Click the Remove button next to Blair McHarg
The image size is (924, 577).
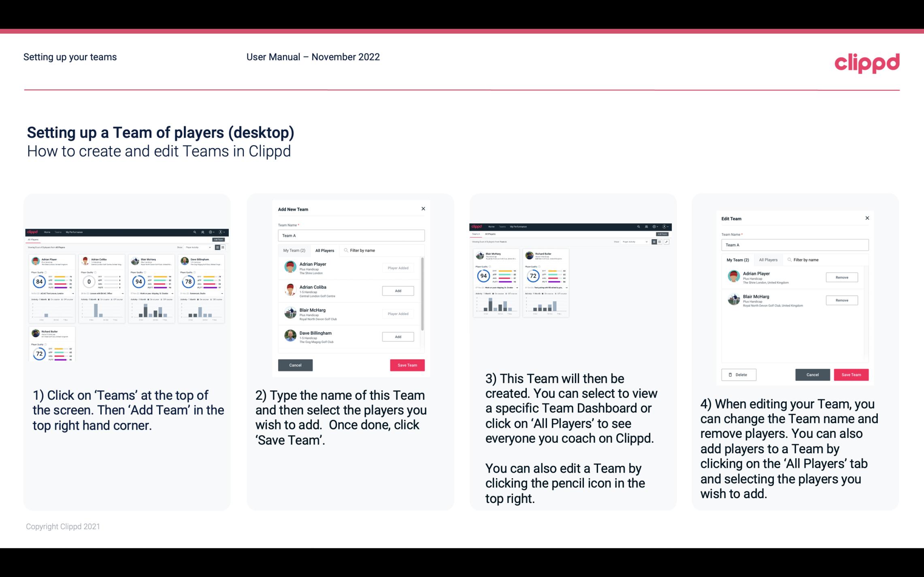(x=841, y=301)
